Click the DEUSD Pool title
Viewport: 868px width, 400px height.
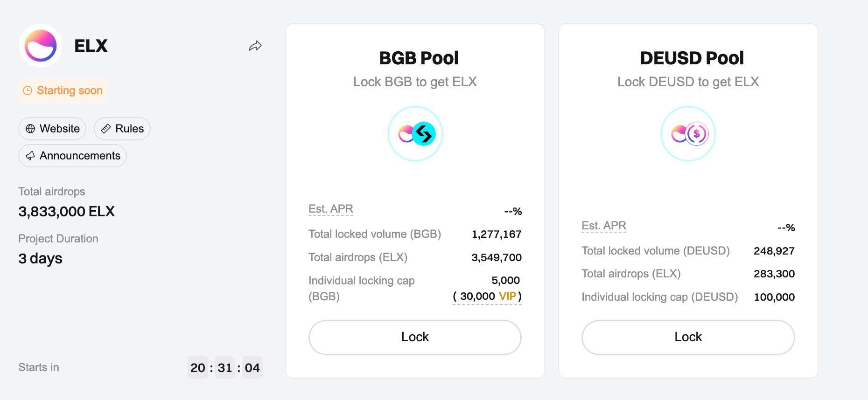point(692,58)
